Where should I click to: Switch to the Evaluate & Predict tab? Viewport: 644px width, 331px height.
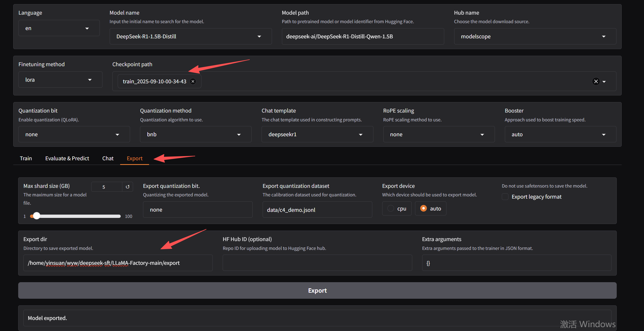point(67,158)
